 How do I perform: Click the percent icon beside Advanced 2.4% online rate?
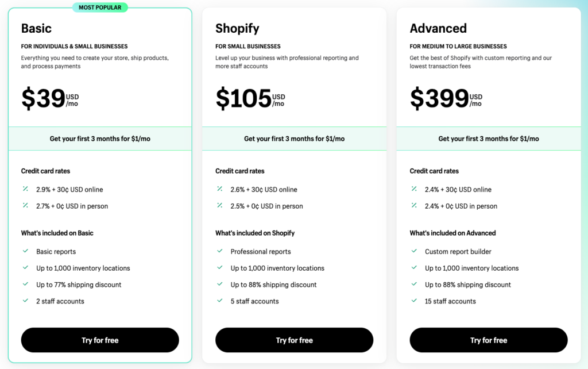click(414, 189)
